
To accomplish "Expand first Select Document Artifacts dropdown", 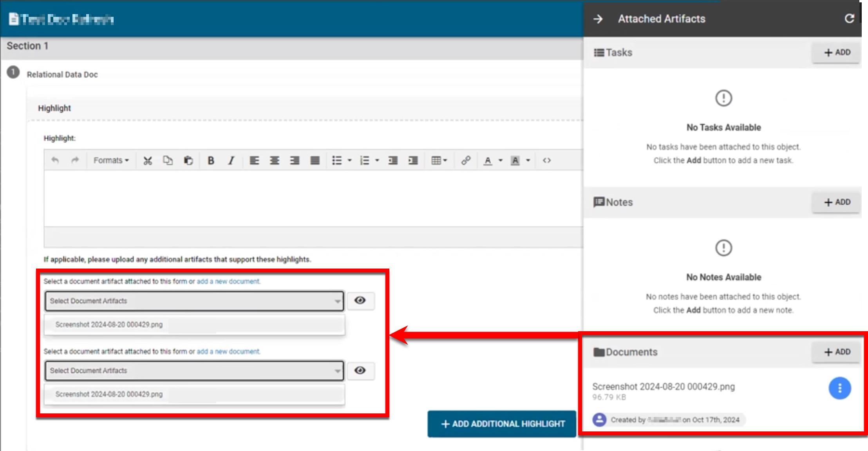I will [194, 301].
